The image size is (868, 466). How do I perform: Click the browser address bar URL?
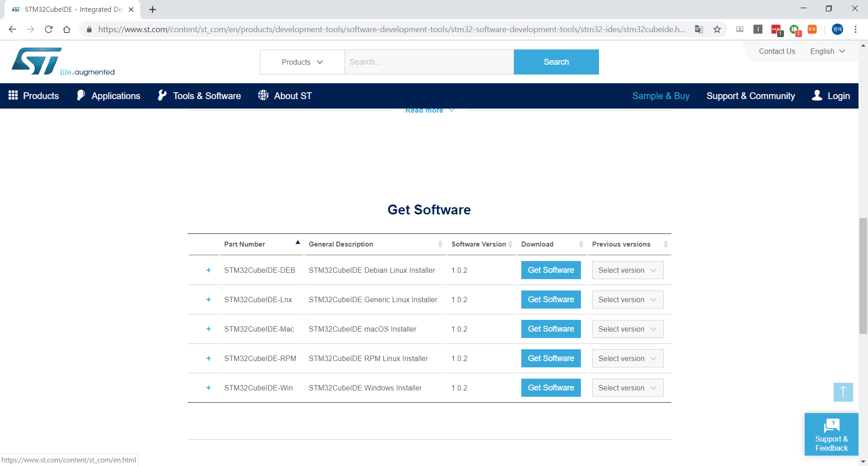pos(392,29)
